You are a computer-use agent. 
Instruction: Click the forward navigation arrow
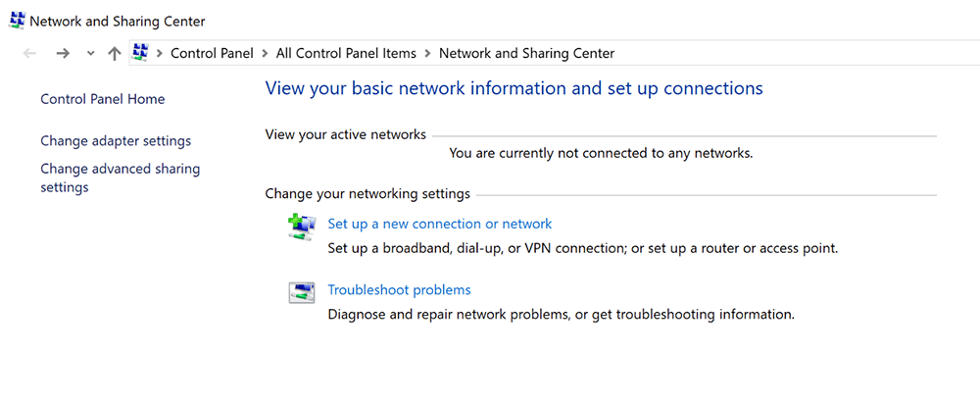coord(63,54)
